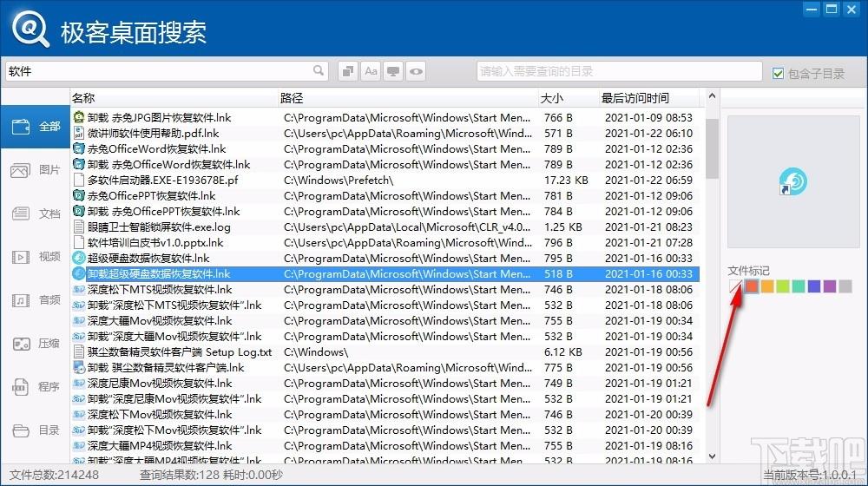Select icon of 深度大疆Mov视频恢复软件.lnk

[79, 320]
